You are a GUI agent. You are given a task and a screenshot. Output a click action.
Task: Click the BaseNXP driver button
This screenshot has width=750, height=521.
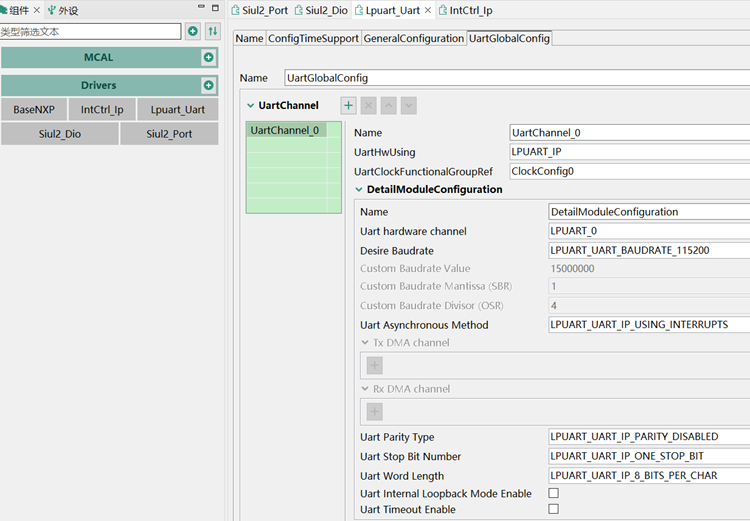34,110
